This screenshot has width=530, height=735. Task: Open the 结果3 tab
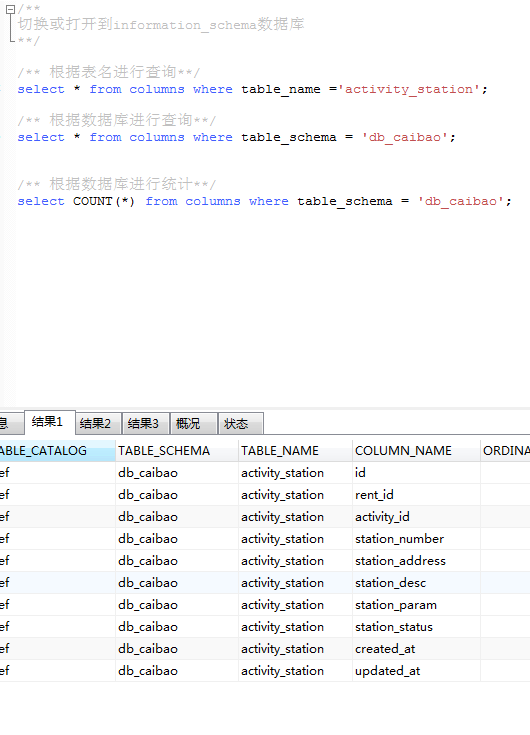(146, 424)
